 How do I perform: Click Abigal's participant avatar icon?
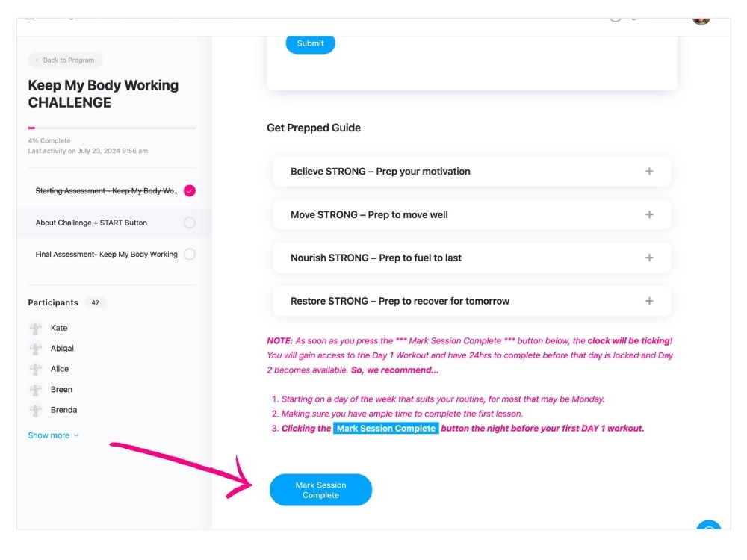[35, 349]
